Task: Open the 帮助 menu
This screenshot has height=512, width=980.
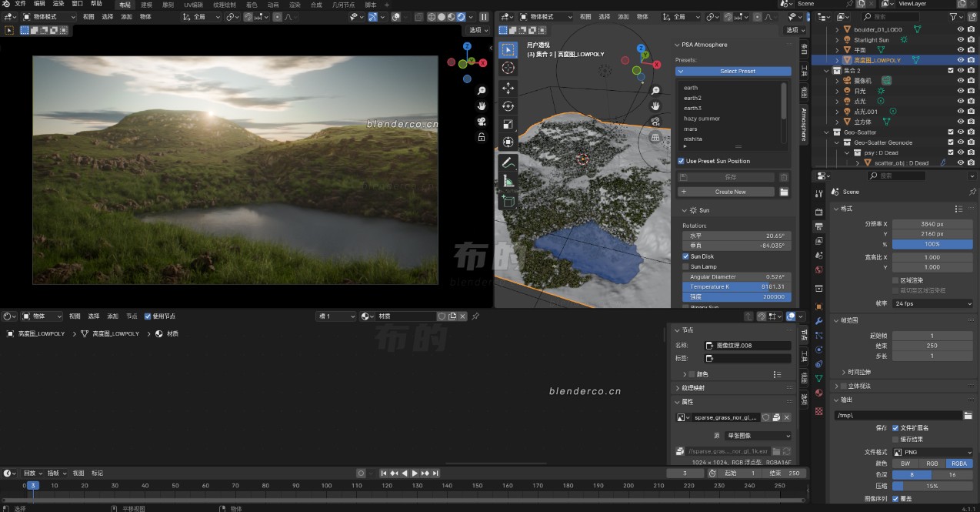Action: (x=96, y=4)
